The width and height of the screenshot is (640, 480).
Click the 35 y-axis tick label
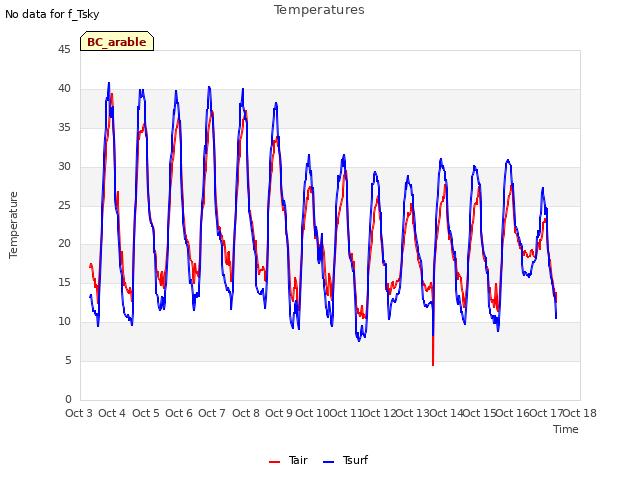[x=64, y=128]
